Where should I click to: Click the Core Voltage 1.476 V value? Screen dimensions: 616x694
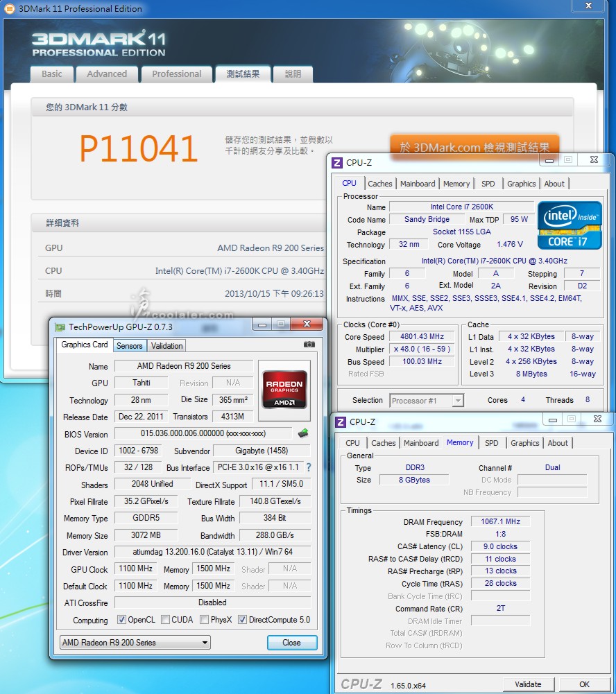pos(510,244)
